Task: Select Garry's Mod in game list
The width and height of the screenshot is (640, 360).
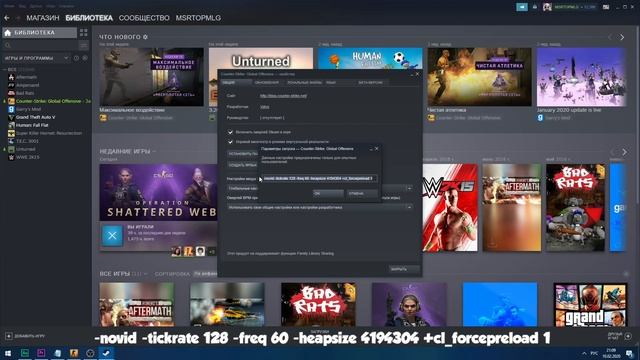Action: [x=28, y=109]
